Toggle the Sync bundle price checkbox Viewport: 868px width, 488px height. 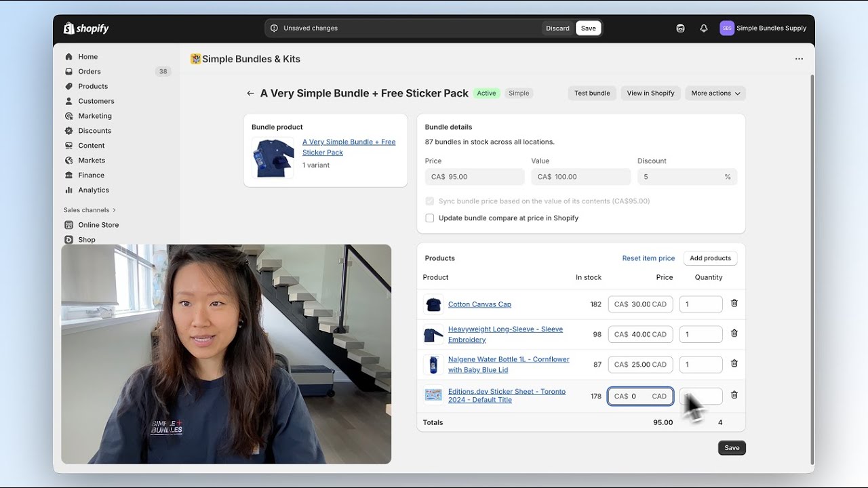point(429,201)
